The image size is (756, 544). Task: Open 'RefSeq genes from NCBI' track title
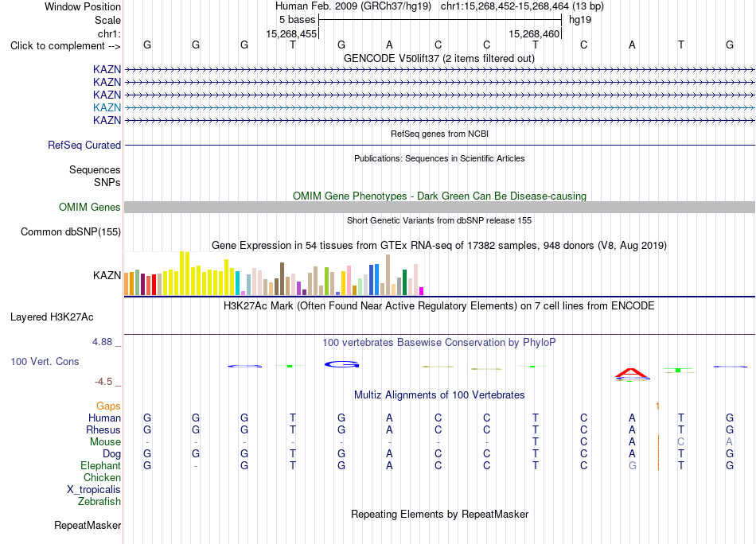439,134
